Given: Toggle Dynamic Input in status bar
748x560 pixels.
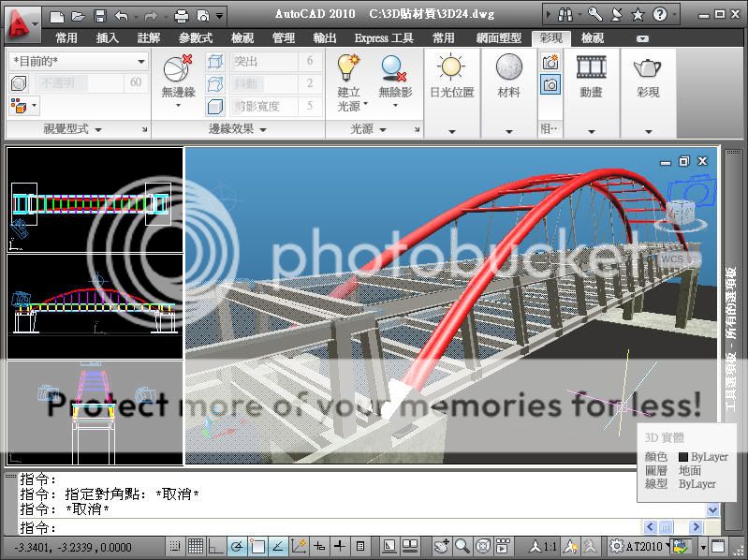Looking at the screenshot, I should coord(319,546).
